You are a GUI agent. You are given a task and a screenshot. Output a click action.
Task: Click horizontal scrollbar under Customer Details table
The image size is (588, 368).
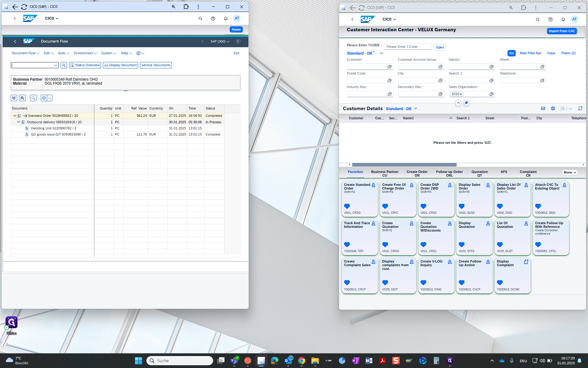pos(404,165)
